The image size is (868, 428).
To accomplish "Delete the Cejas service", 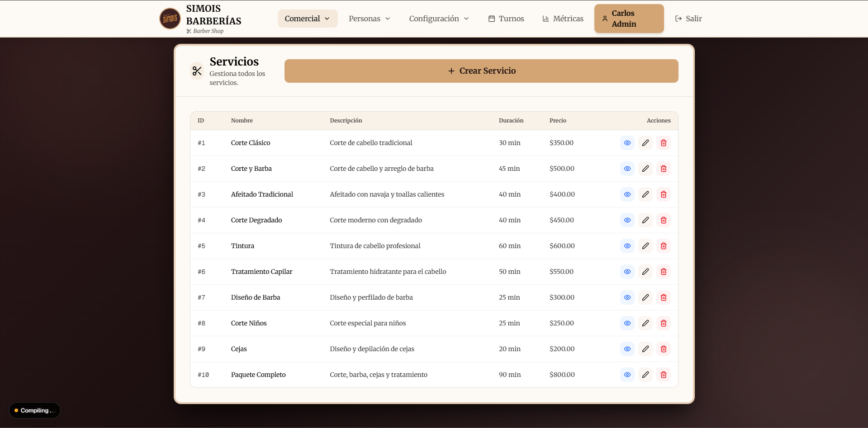I will coord(664,349).
